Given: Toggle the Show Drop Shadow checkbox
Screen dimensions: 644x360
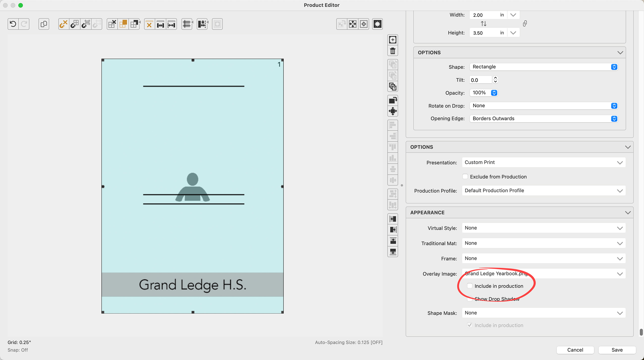Looking at the screenshot, I should pos(470,299).
